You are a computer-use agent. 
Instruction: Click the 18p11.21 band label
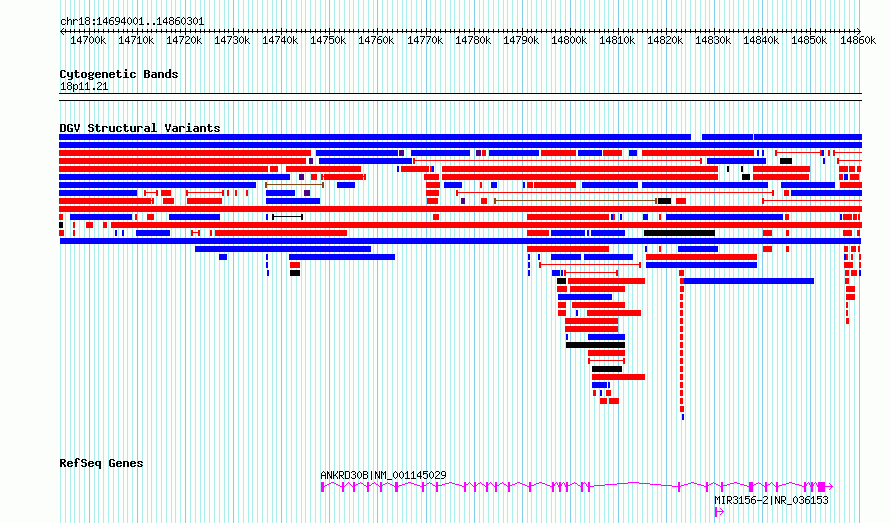[83, 86]
